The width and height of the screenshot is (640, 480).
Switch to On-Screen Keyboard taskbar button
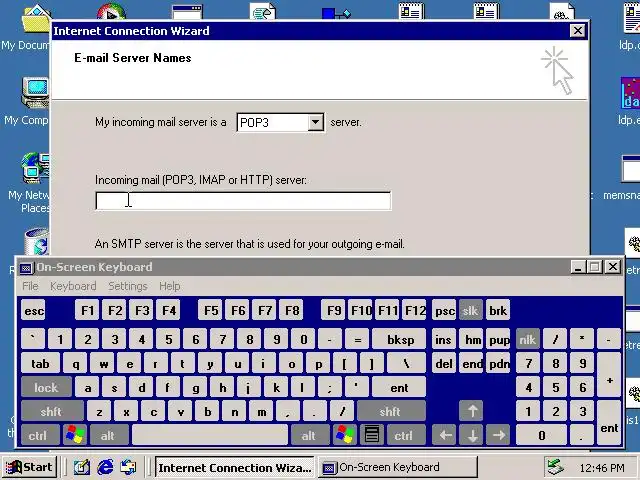(398, 467)
